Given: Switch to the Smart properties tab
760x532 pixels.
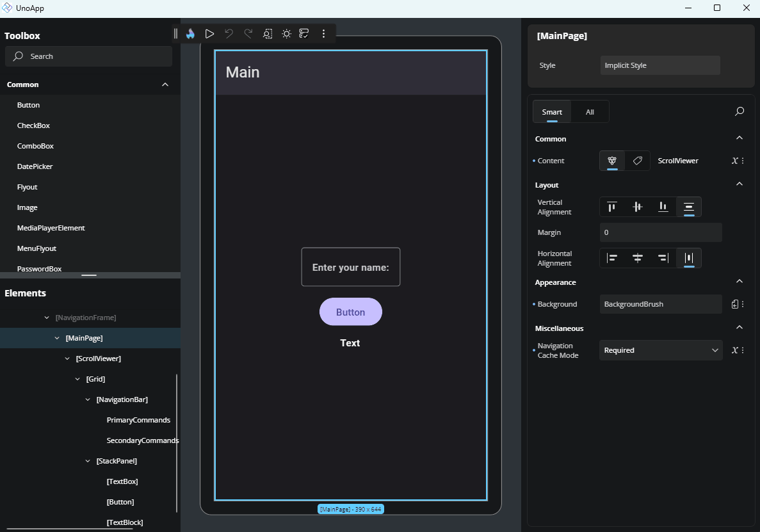Looking at the screenshot, I should (551, 111).
